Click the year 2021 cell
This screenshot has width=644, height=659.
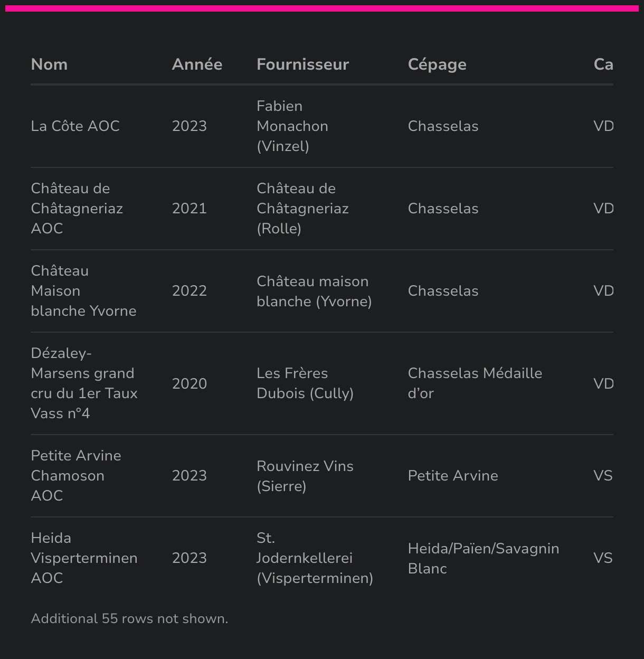click(x=189, y=209)
